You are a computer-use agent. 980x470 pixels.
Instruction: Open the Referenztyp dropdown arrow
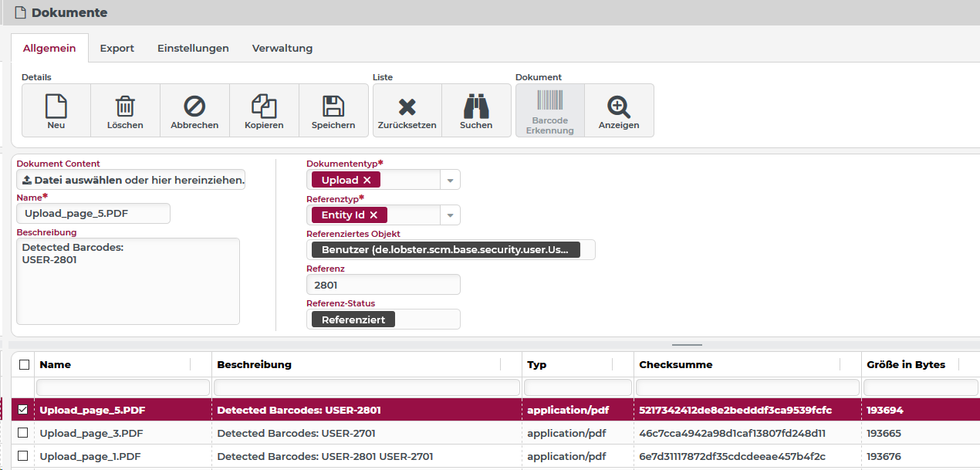[x=451, y=215]
